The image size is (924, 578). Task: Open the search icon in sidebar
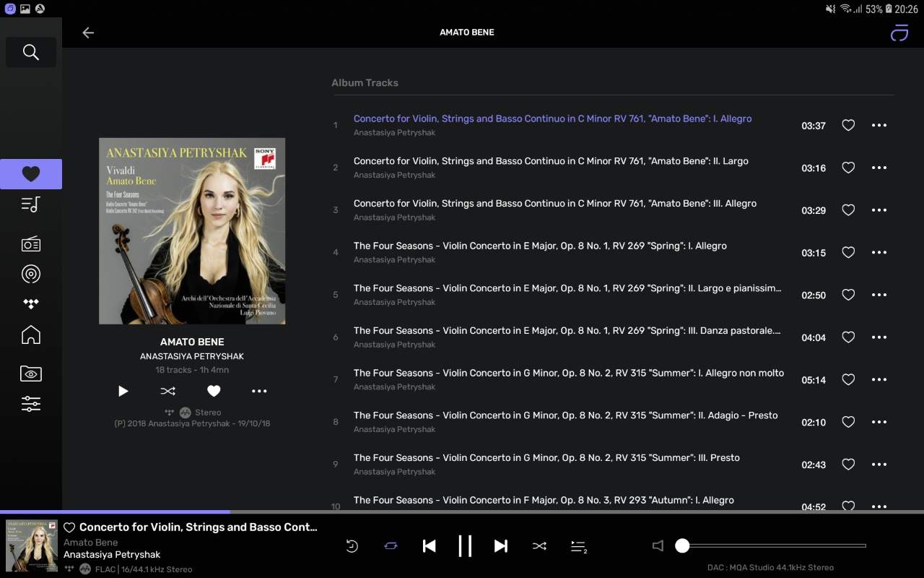click(x=31, y=52)
